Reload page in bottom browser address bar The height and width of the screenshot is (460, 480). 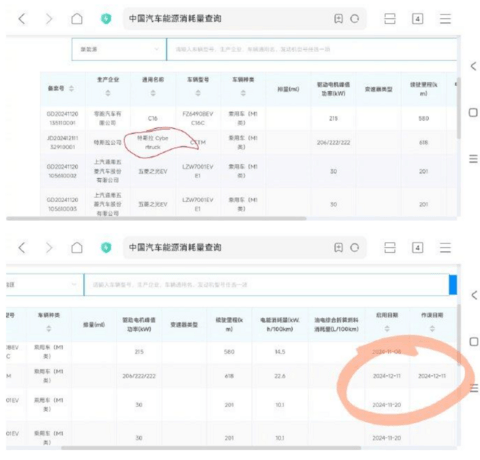pyautogui.click(x=355, y=248)
